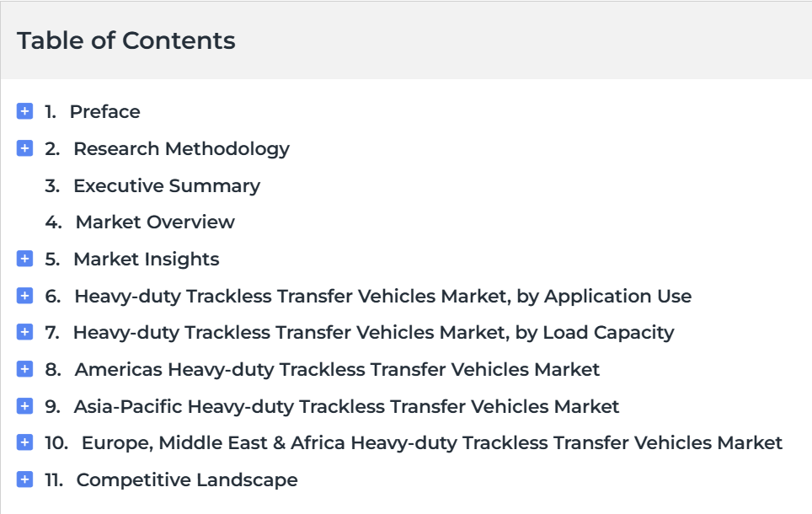Expand Competitive Landscape plus icon

(25, 479)
